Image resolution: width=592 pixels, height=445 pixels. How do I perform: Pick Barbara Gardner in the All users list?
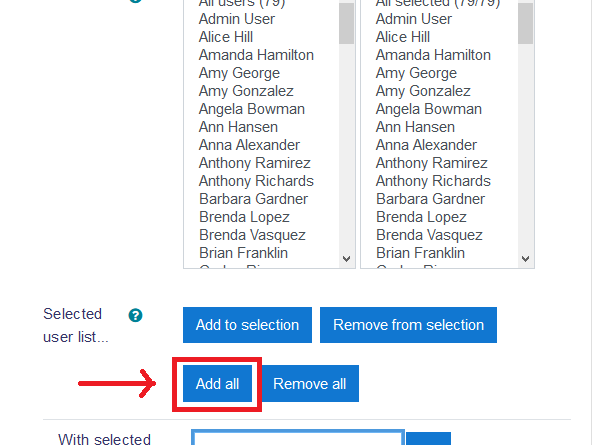pos(253,199)
